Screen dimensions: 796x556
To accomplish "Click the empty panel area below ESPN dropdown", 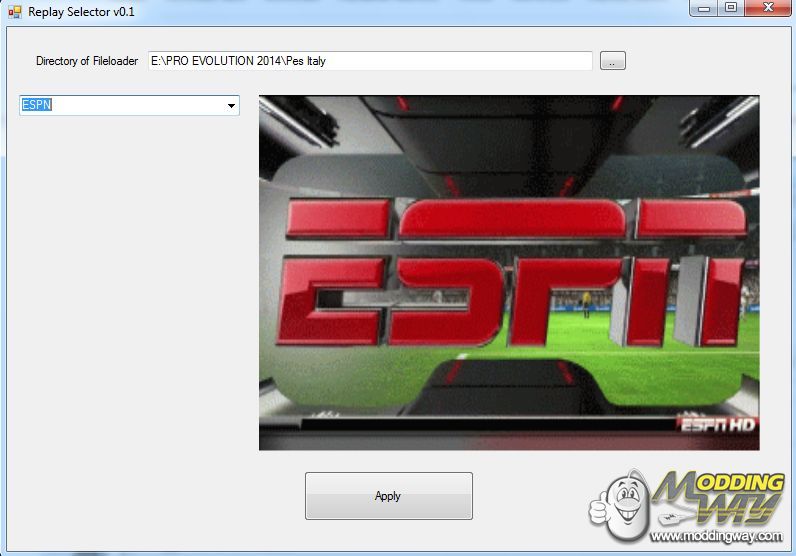I will click(x=130, y=300).
